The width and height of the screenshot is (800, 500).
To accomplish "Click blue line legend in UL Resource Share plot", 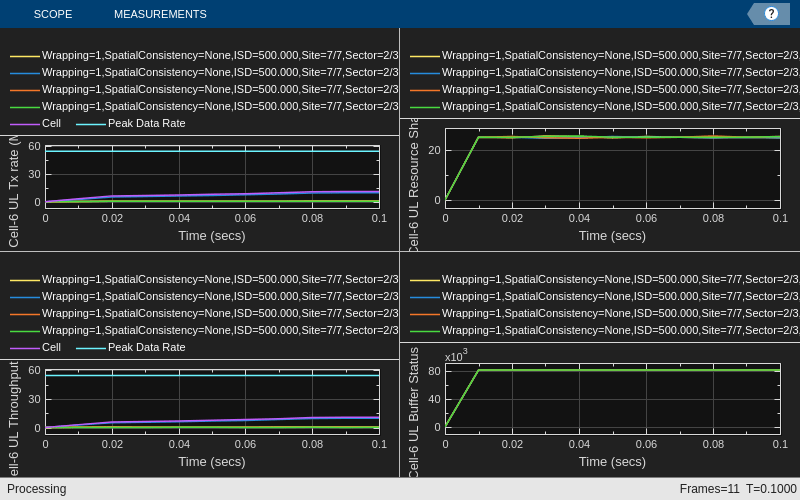I will (605, 72).
